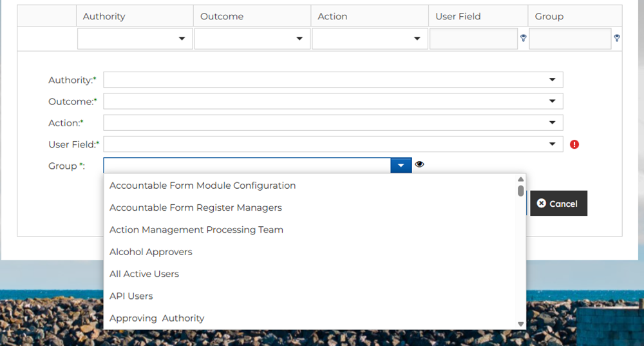Click the Group column filter icon
This screenshot has width=644, height=346.
click(x=617, y=39)
